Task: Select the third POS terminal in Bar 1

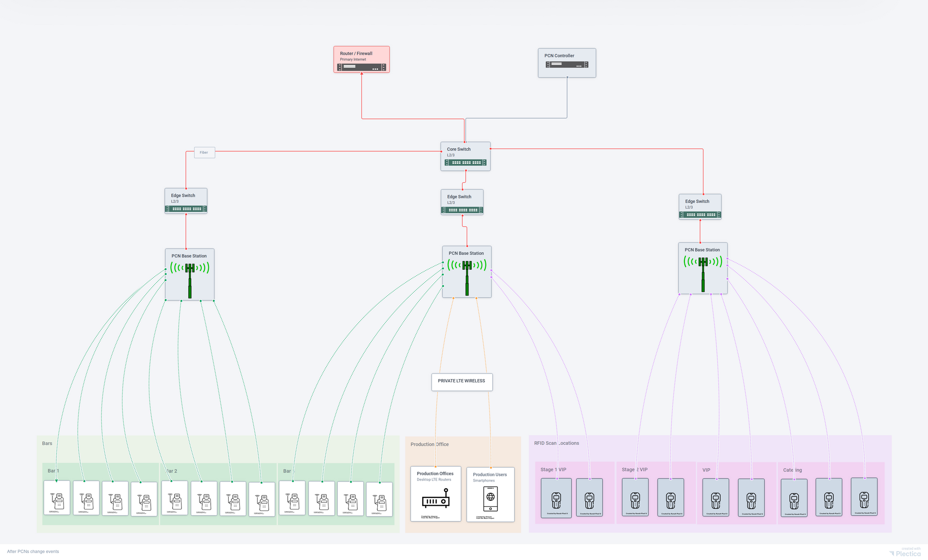Action: tap(115, 498)
